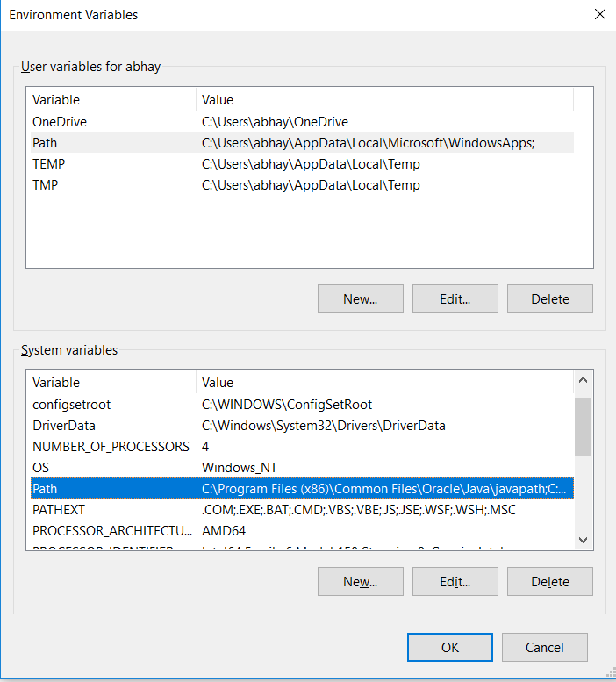
Task: Click Delete under User variables for abhay
Action: click(x=550, y=298)
